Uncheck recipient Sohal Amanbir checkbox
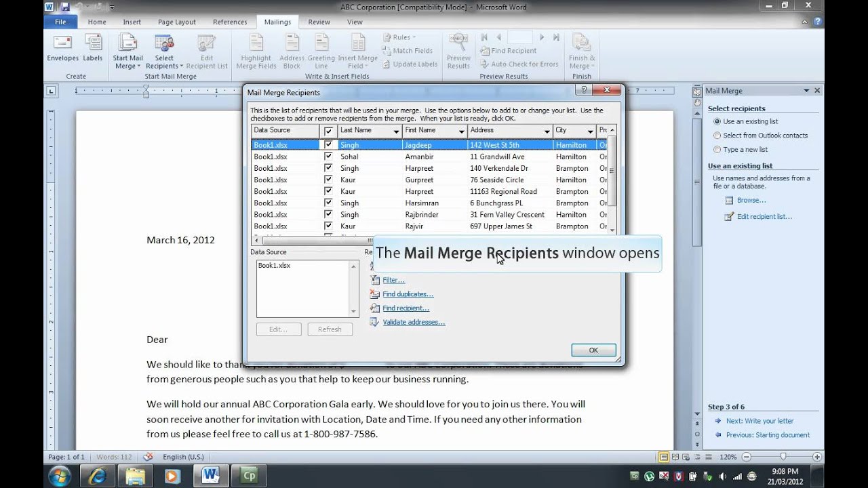 click(x=328, y=157)
